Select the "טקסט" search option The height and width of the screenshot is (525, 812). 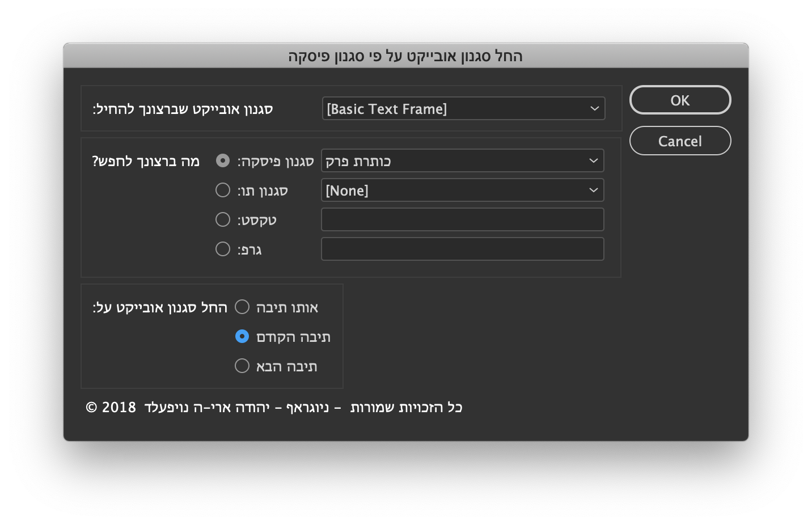[223, 219]
